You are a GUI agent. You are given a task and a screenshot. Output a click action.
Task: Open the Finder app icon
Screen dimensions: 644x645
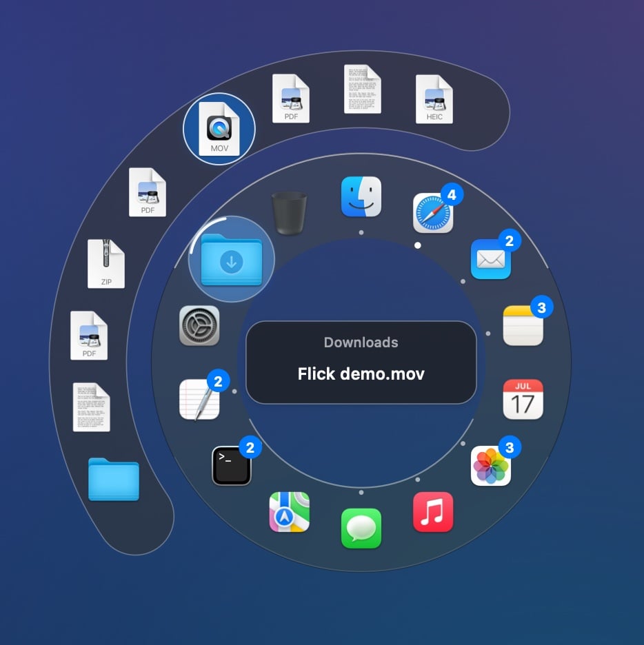tap(361, 196)
